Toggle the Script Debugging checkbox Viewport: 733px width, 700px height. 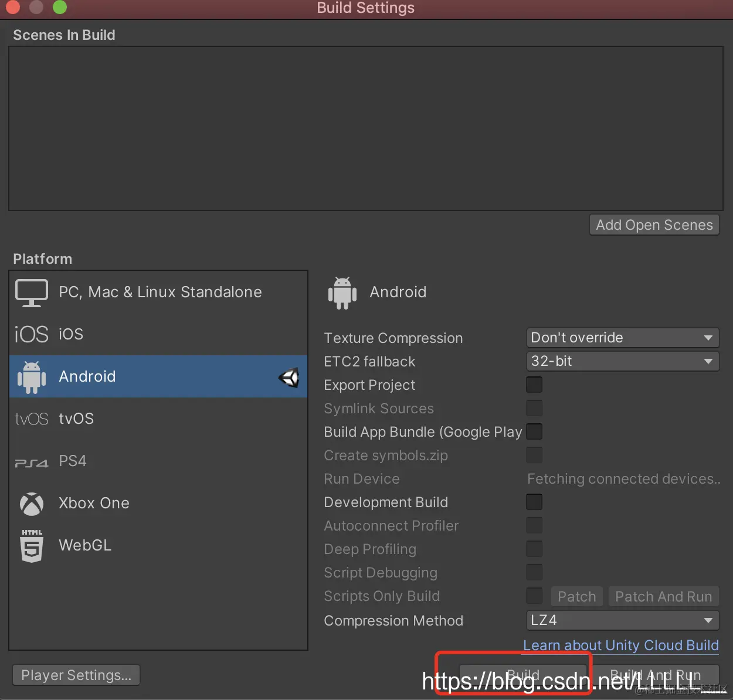(534, 572)
